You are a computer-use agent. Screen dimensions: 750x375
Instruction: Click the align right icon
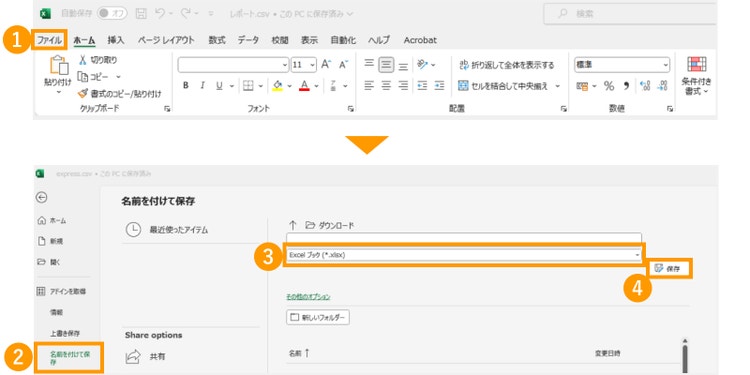[x=404, y=86]
